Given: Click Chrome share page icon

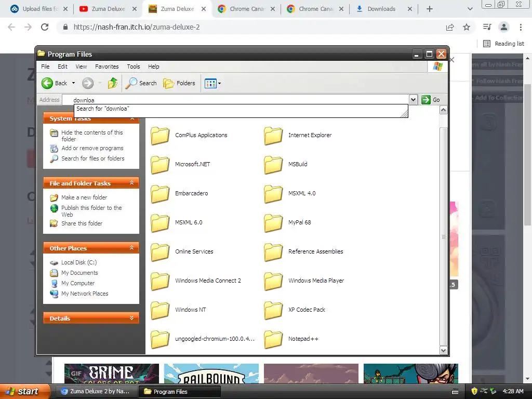Looking at the screenshot, I should 450,27.
